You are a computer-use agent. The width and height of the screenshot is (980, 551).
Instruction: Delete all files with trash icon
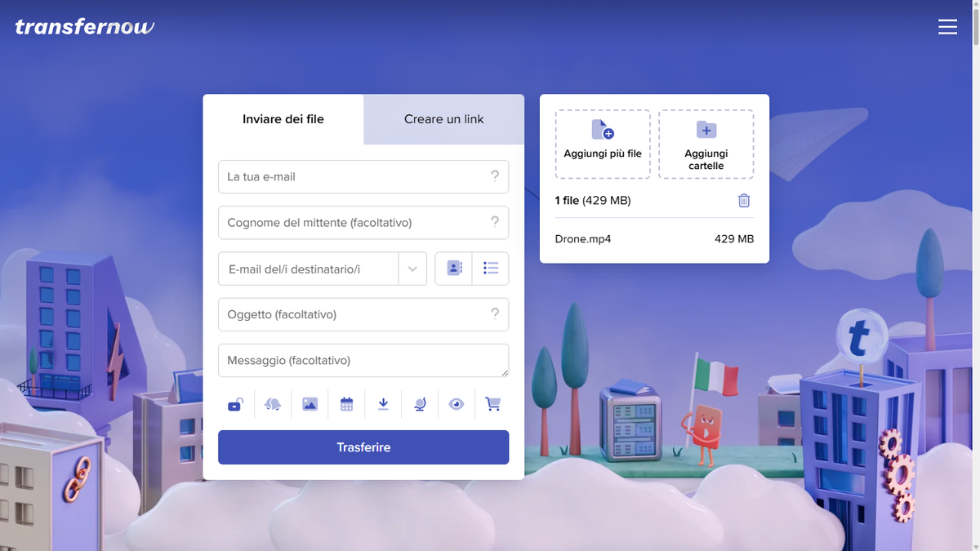(743, 201)
